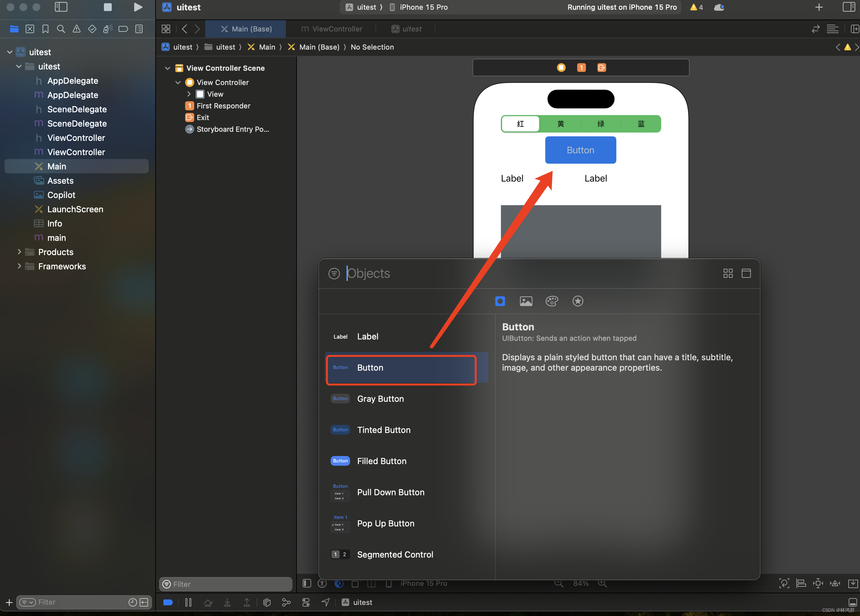Select SceneDelegate implementation file
860x616 pixels.
coord(77,124)
